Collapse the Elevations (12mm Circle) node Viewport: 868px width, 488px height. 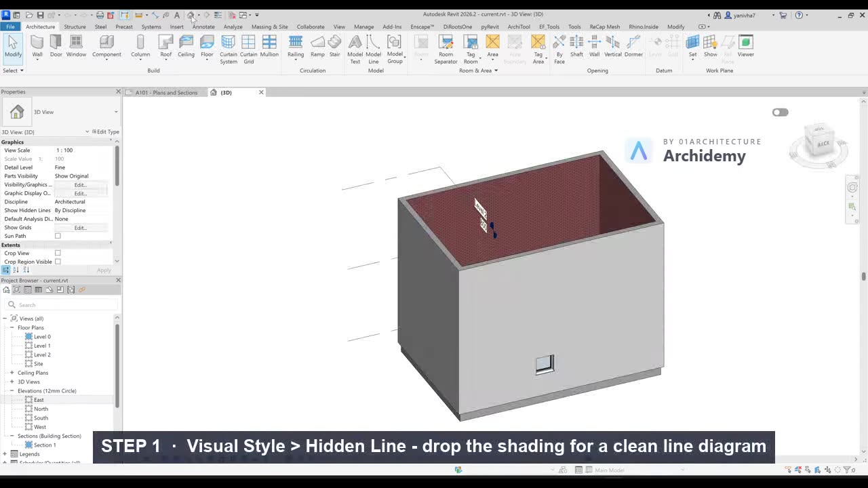(12, 390)
